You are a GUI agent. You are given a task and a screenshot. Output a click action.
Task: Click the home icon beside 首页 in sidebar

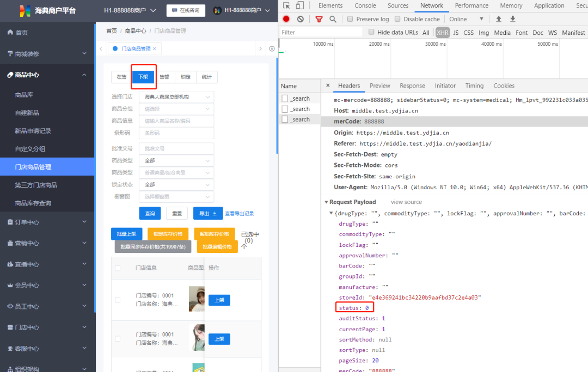point(10,32)
